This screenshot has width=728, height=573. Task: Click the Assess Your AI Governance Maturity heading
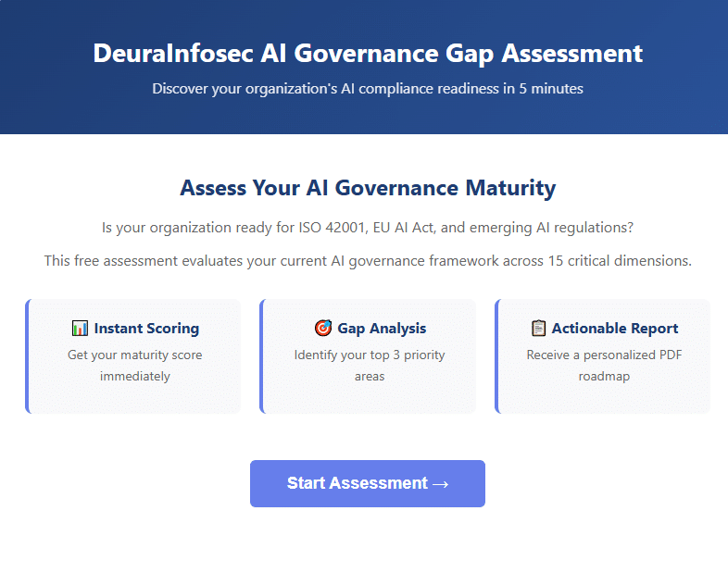click(368, 189)
